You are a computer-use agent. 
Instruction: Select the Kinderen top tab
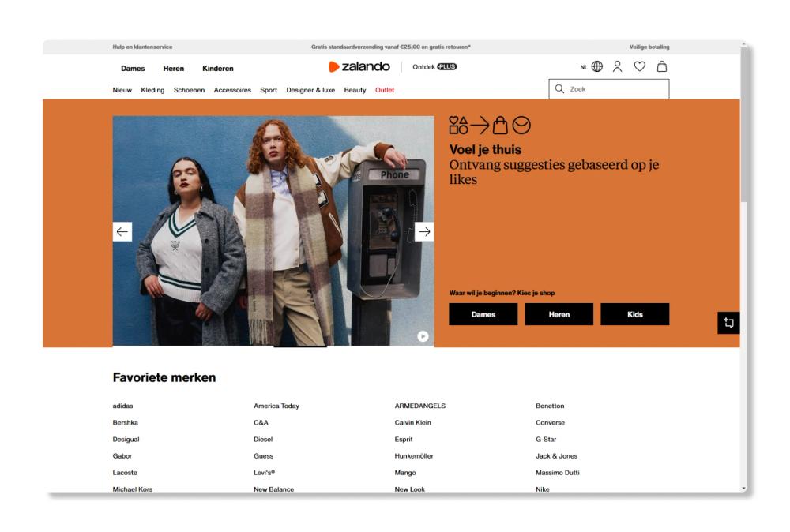coord(218,69)
